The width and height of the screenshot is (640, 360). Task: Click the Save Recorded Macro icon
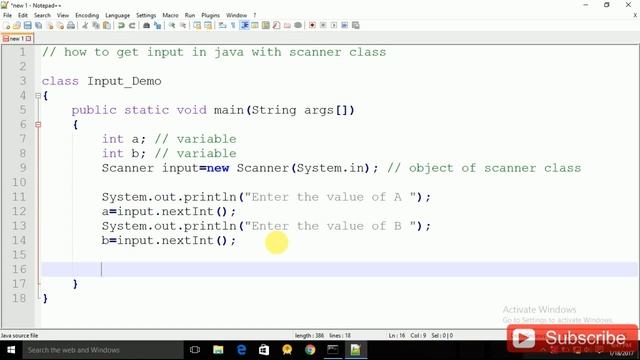(356, 25)
